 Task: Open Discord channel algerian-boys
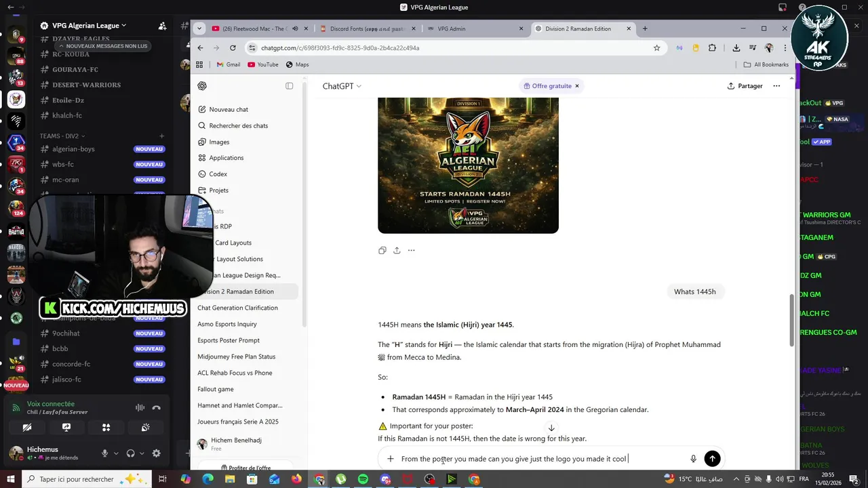[x=73, y=149]
